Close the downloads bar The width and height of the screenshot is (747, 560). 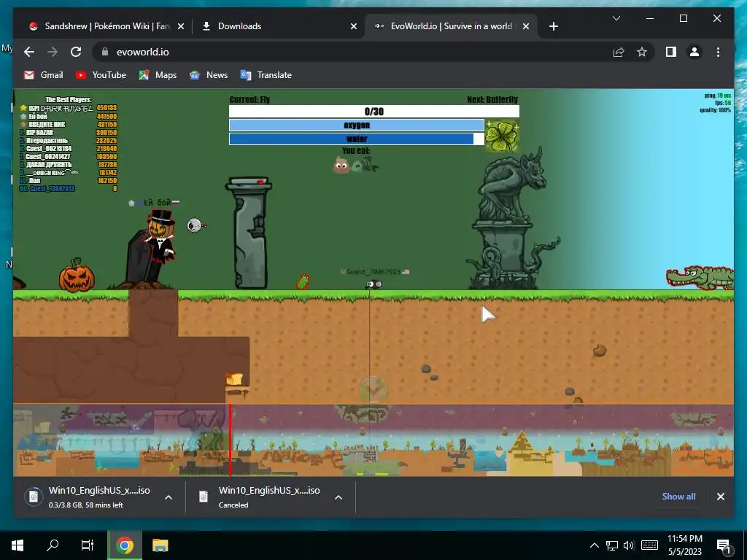point(720,496)
